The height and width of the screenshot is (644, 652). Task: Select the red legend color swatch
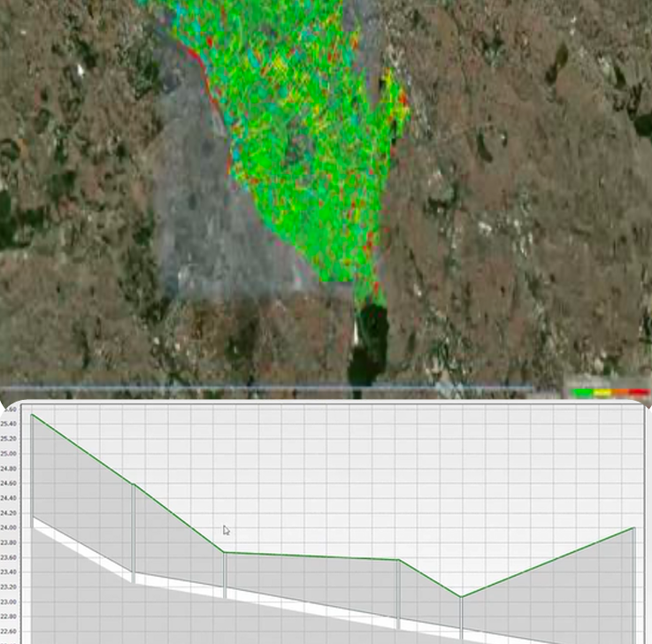[639, 393]
